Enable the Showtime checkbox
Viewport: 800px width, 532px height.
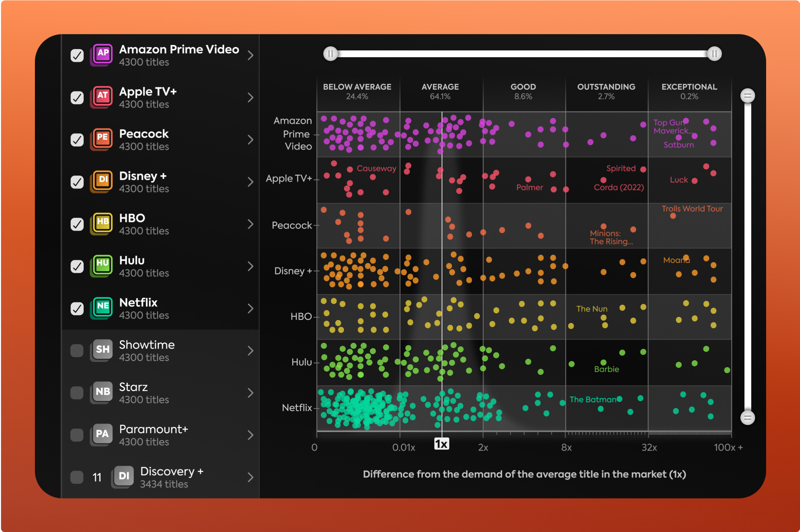click(77, 350)
